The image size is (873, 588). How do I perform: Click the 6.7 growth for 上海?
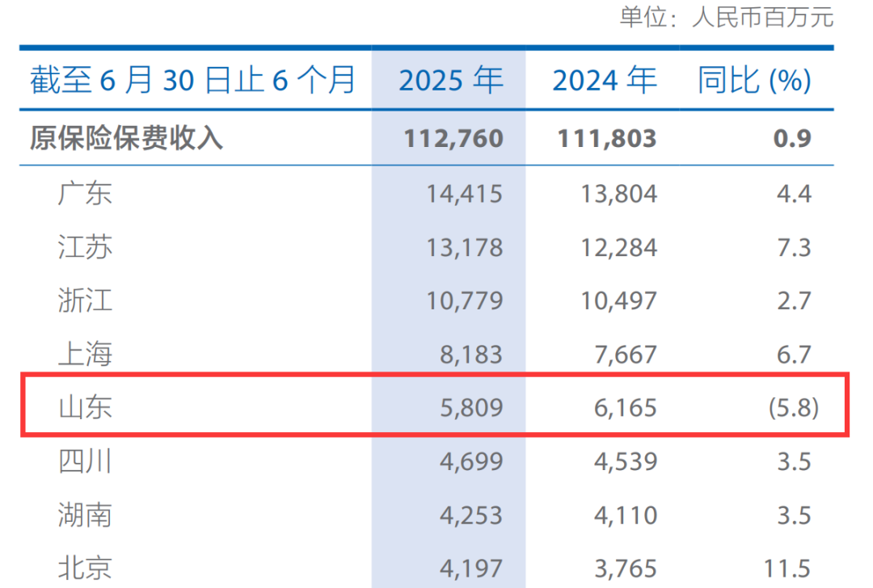click(795, 355)
